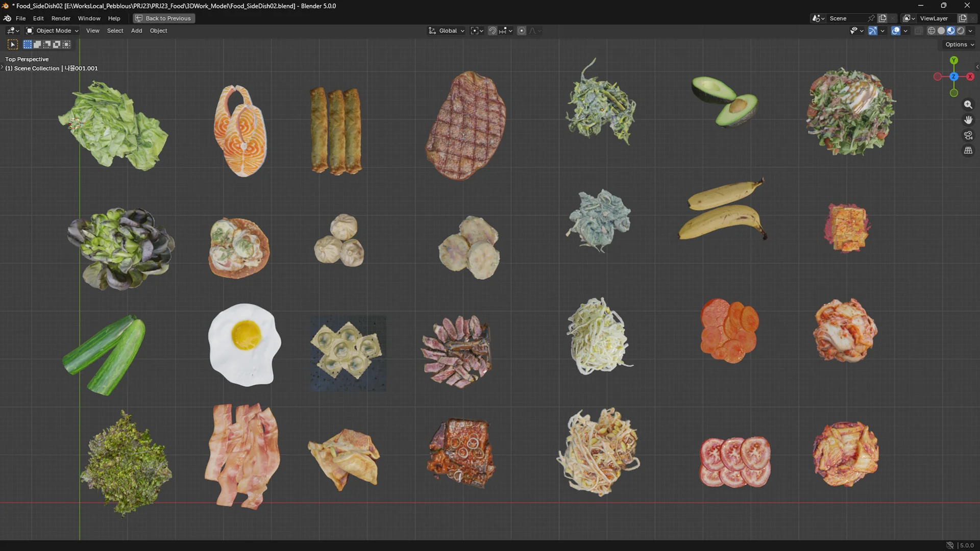Toggle snapping magnet
The image size is (980, 551).
(x=492, y=31)
